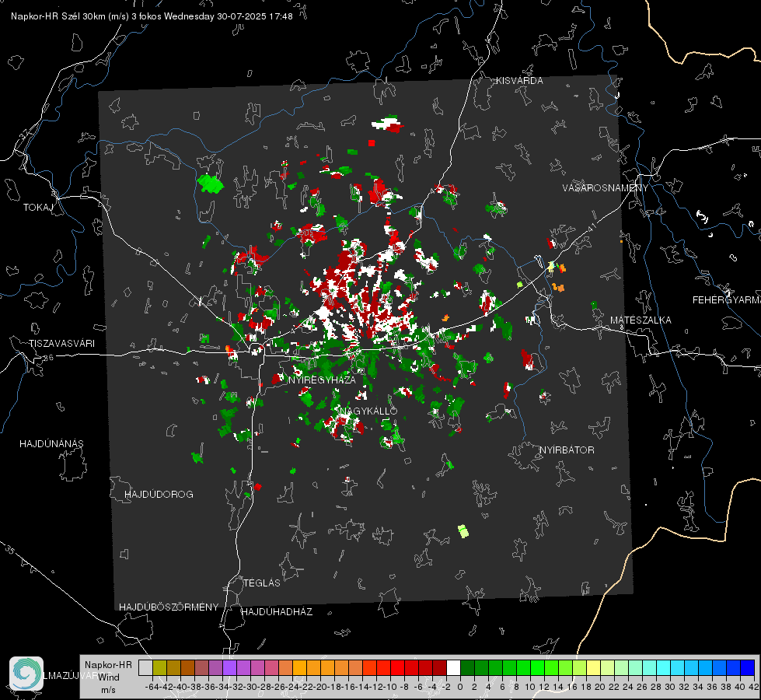Select the TOKAJ label
This screenshot has height=700, width=761.
(x=38, y=208)
